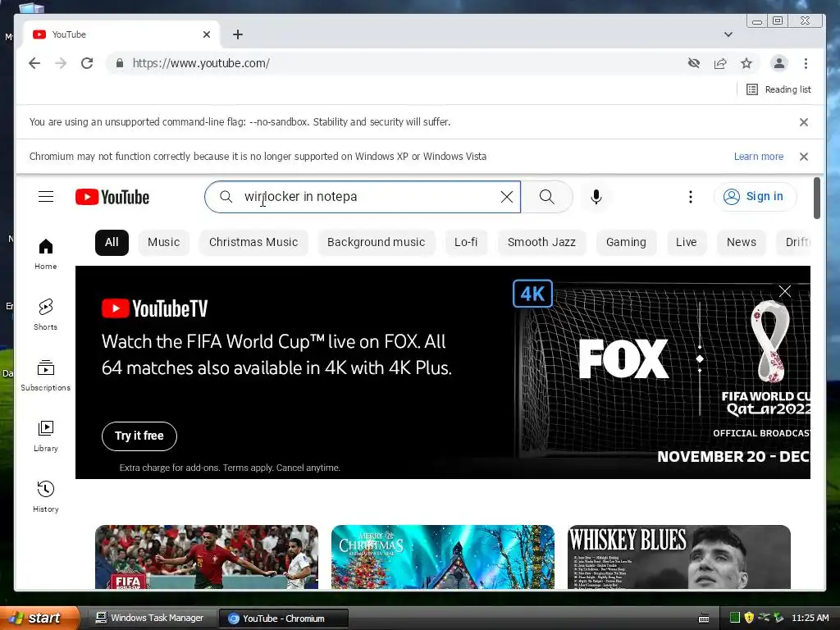Select the Smooth Jazz chip
The image size is (840, 630).
tap(541, 242)
